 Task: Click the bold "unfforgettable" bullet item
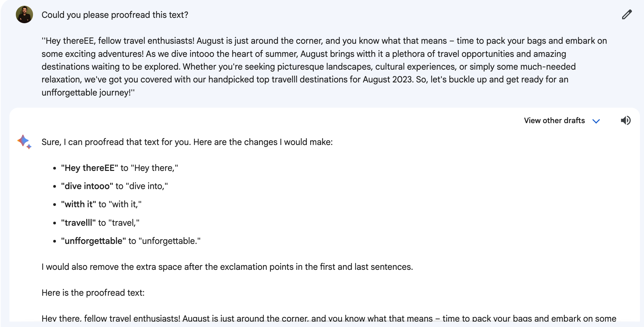pos(94,241)
